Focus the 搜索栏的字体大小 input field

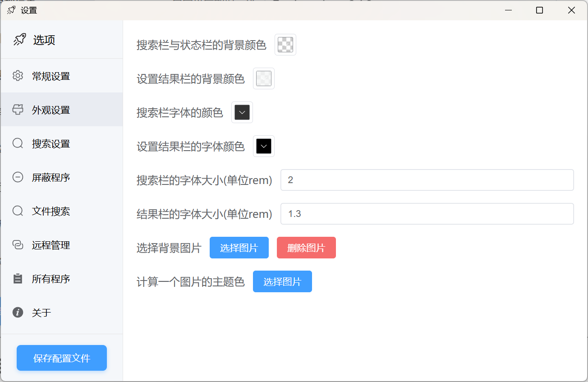427,180
